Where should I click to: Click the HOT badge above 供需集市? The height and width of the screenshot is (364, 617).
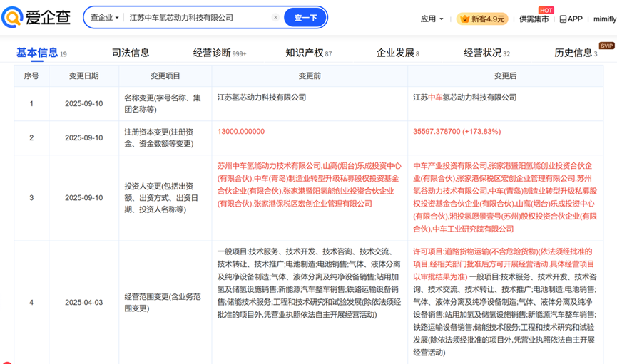click(546, 10)
